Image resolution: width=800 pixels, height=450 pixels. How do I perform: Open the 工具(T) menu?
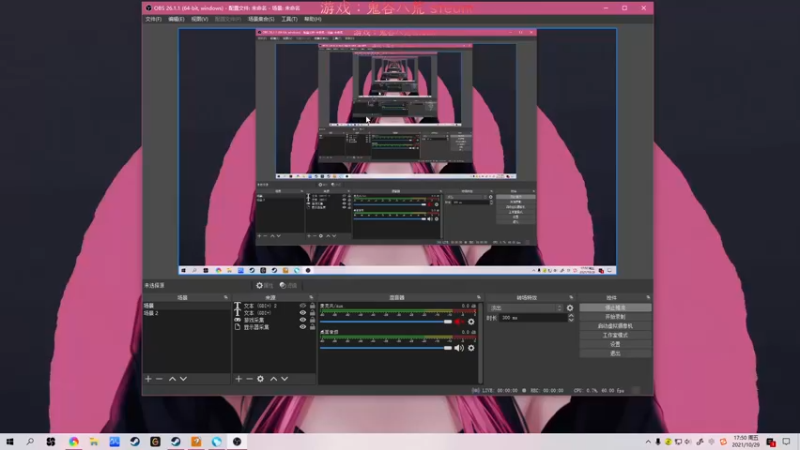coord(289,19)
